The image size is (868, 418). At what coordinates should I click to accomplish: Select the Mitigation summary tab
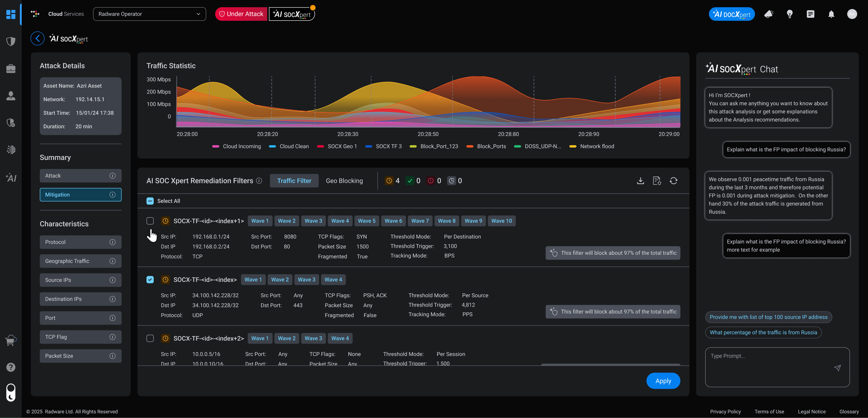80,194
